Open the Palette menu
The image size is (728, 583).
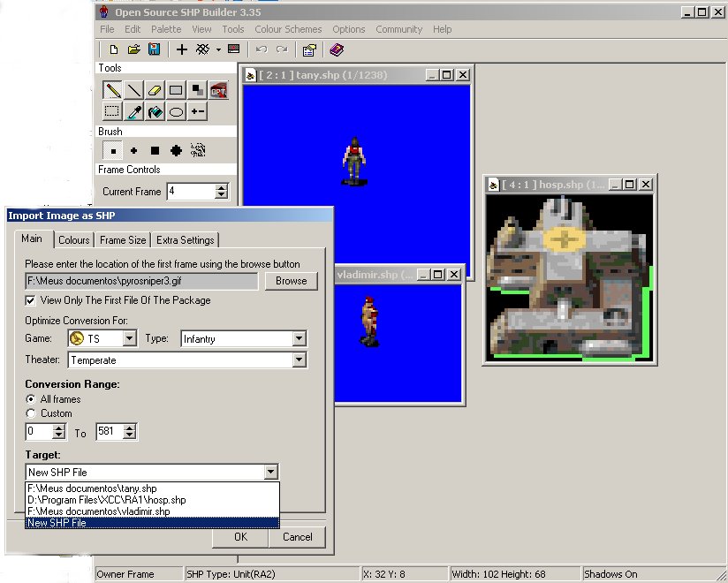pyautogui.click(x=166, y=29)
